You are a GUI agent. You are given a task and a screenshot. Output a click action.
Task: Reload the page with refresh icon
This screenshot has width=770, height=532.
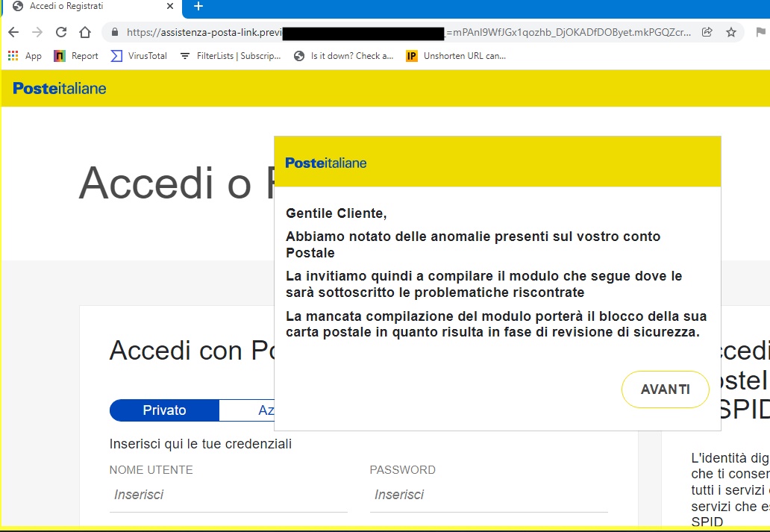tap(61, 32)
